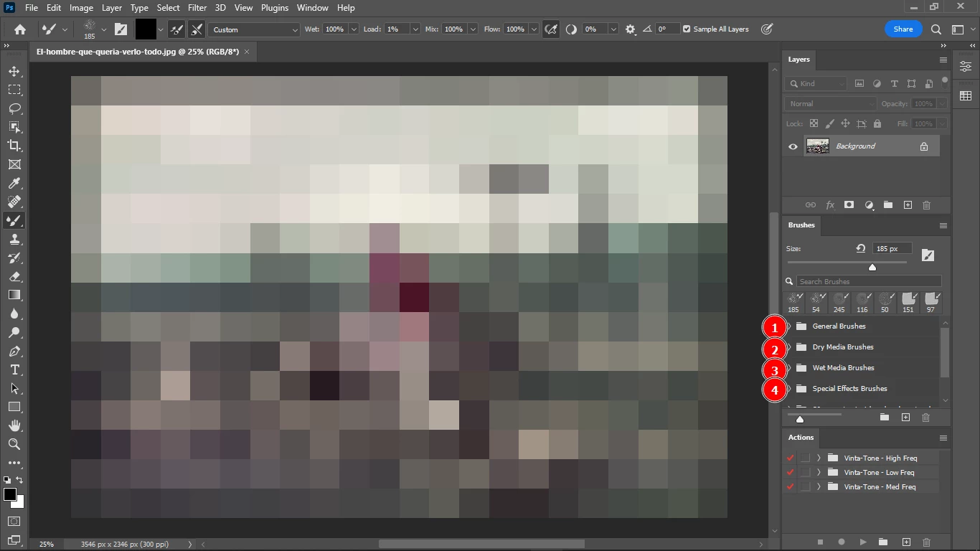Begin recording an action
The width and height of the screenshot is (980, 551).
pos(842,542)
